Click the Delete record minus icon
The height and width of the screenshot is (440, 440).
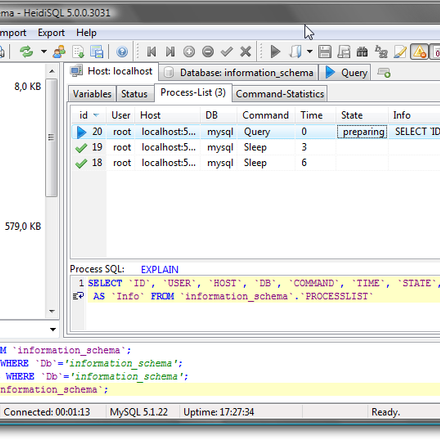click(x=208, y=52)
